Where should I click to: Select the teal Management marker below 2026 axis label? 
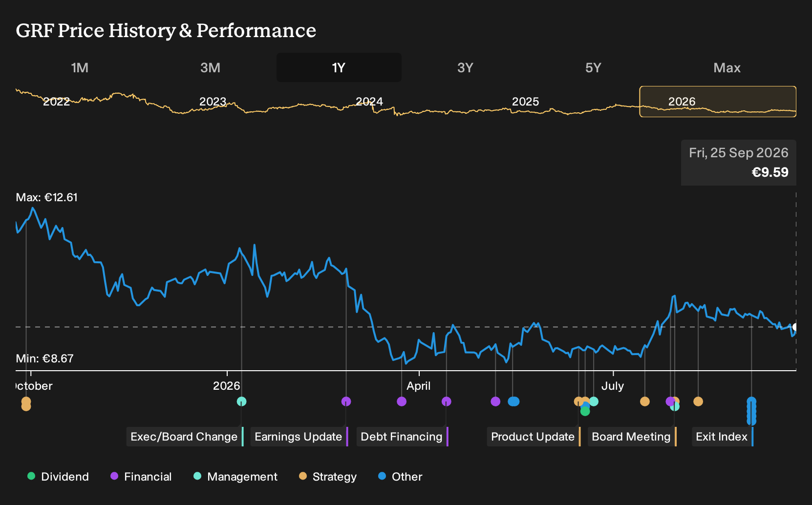[241, 401]
